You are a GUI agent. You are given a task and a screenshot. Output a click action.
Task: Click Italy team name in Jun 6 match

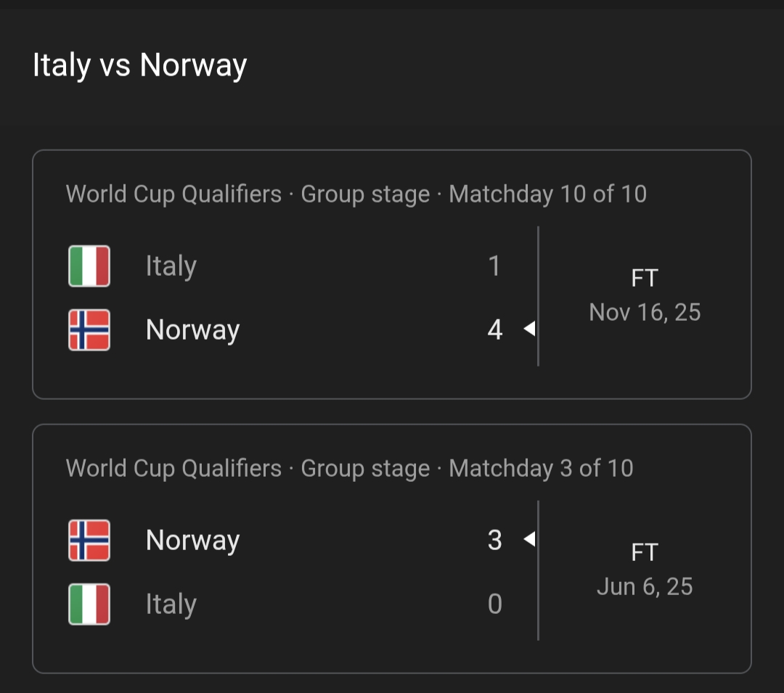click(171, 604)
